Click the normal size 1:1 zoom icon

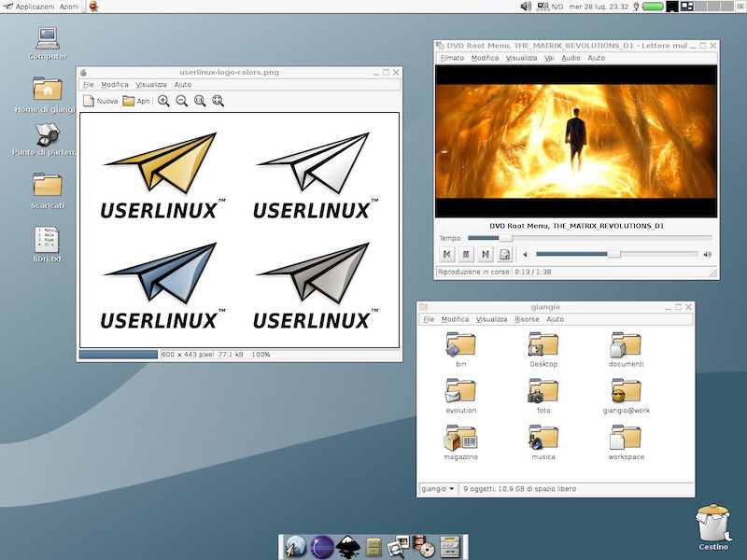(200, 101)
